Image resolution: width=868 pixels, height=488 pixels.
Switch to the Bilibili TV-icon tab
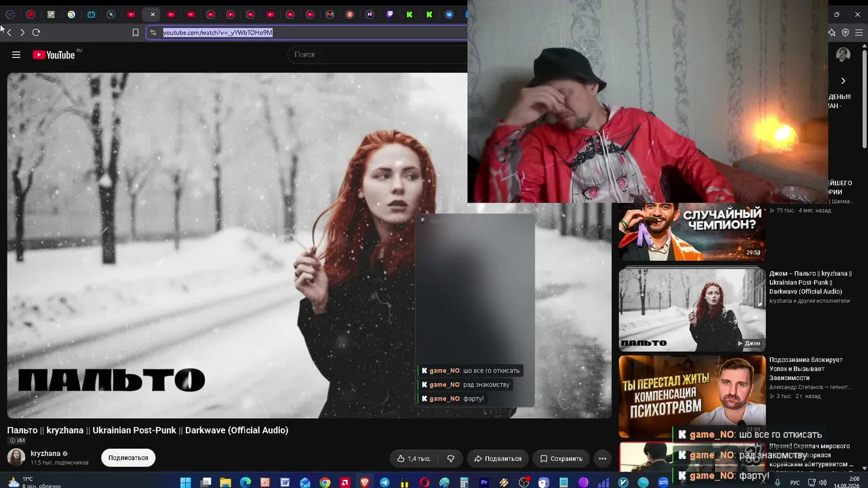tap(92, 14)
